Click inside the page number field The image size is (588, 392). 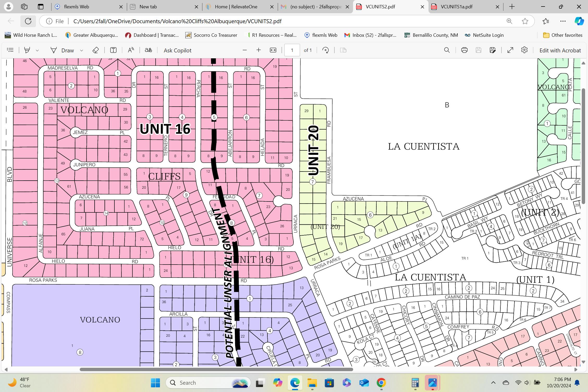coord(292,50)
